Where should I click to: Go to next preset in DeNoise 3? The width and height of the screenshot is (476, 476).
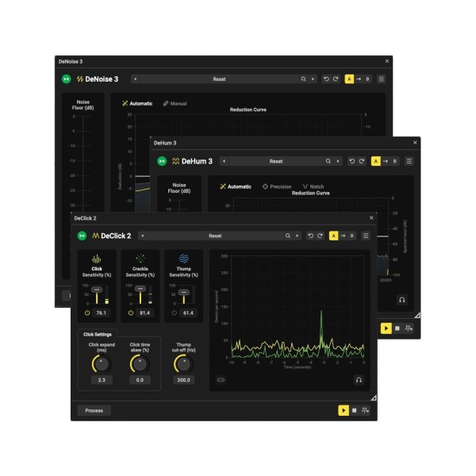(x=313, y=79)
